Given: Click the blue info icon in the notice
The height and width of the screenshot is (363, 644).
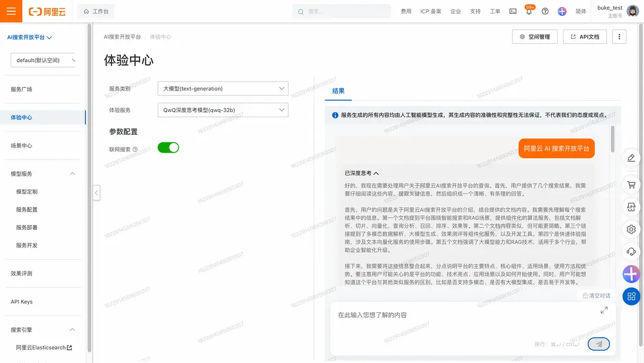Looking at the screenshot, I should coord(335,116).
